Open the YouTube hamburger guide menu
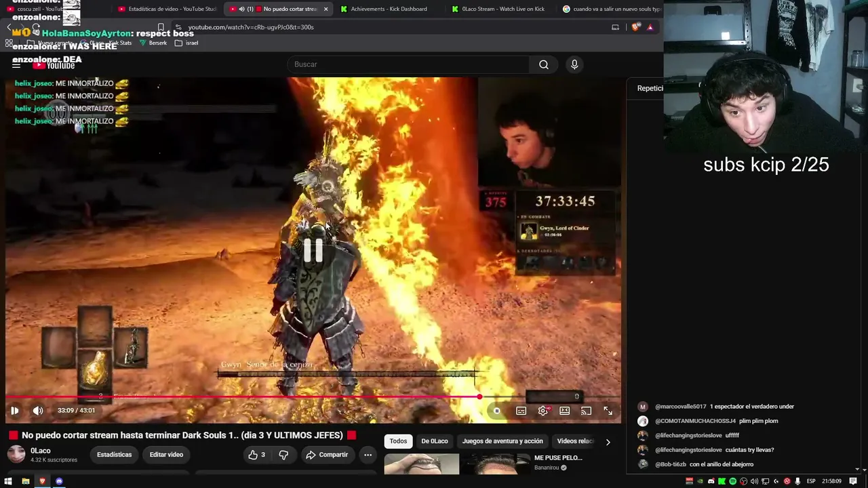The width and height of the screenshot is (868, 488). (16, 64)
